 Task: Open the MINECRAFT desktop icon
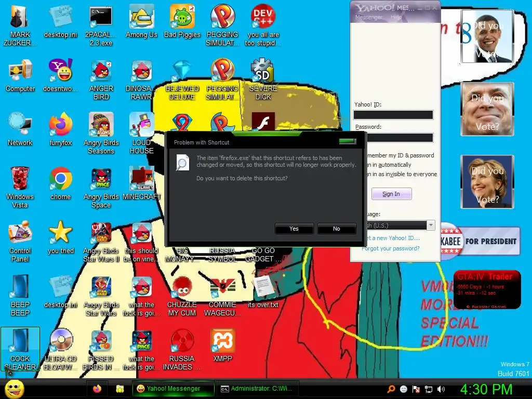[x=141, y=183]
